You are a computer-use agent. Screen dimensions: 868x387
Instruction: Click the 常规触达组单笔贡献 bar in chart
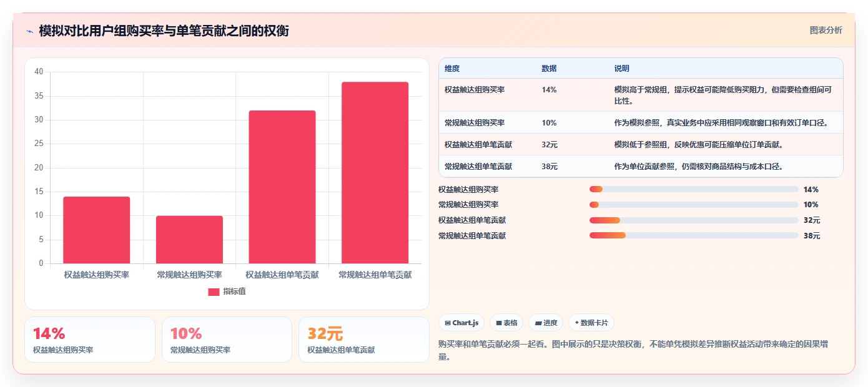tap(375, 173)
